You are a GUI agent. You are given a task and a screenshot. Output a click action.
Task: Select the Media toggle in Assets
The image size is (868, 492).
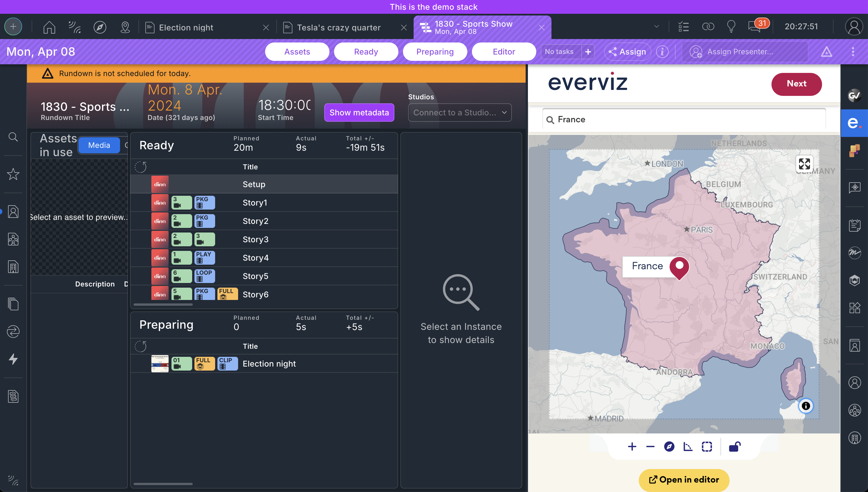click(99, 145)
